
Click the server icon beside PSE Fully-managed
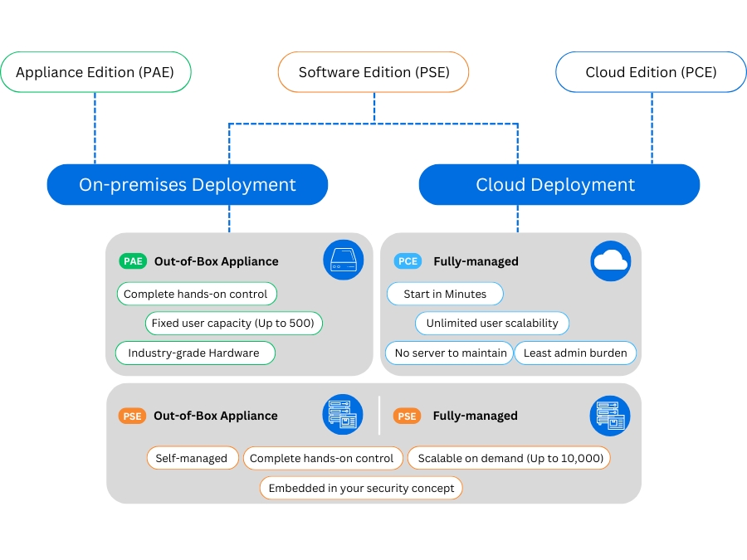coord(610,414)
